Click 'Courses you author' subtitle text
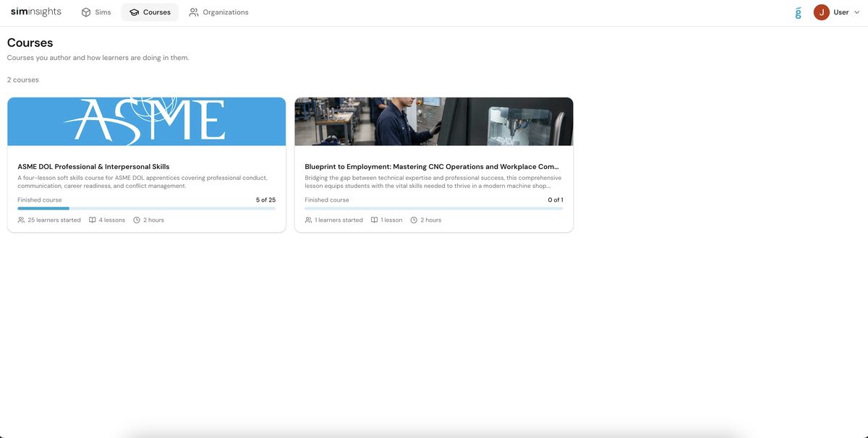868x438 pixels. [x=98, y=58]
